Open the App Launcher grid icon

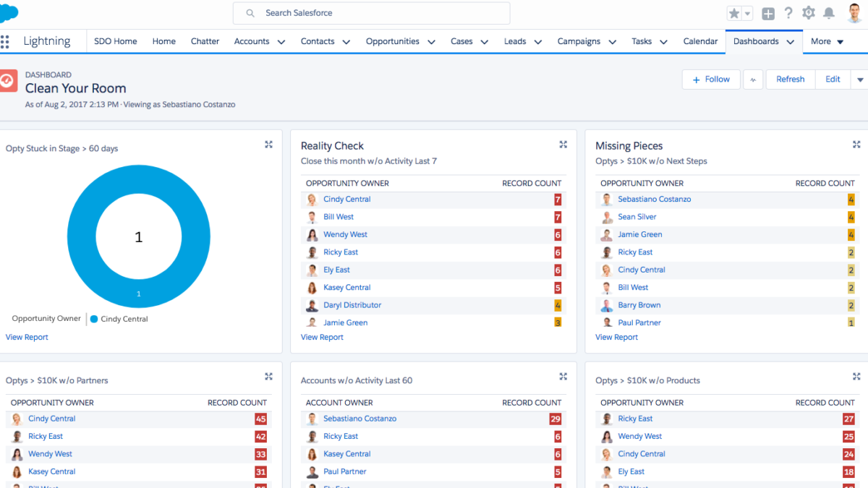pos(5,42)
